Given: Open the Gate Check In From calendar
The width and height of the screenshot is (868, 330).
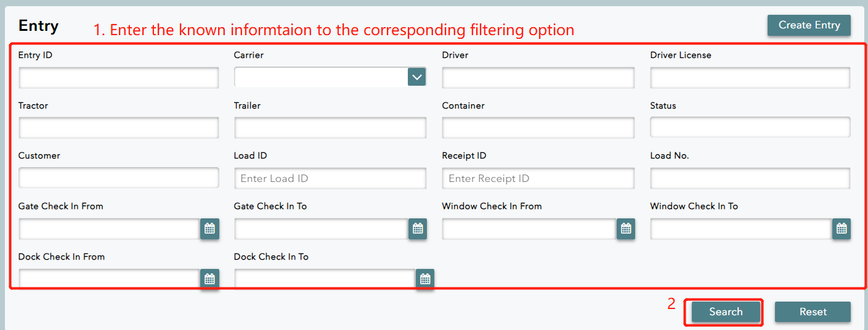Looking at the screenshot, I should coord(209,229).
